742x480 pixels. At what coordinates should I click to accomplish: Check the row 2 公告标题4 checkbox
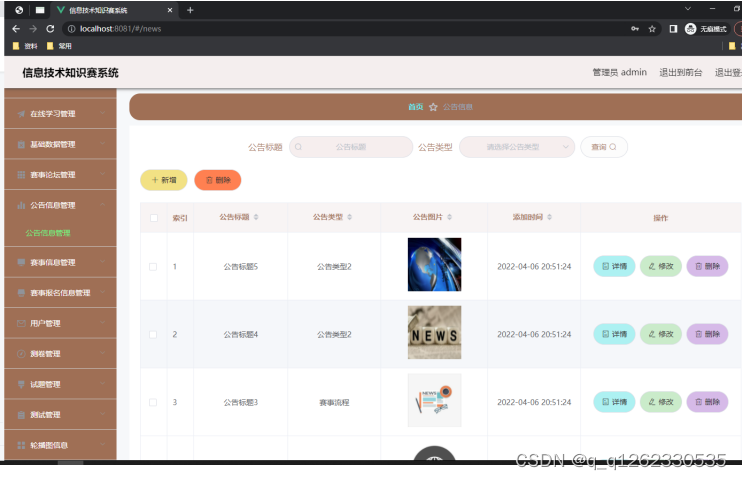click(153, 334)
